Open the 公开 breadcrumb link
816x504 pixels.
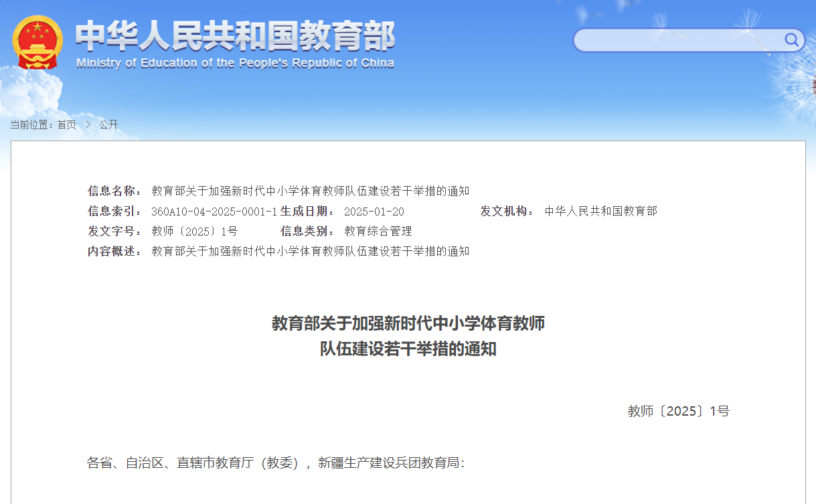pyautogui.click(x=108, y=124)
